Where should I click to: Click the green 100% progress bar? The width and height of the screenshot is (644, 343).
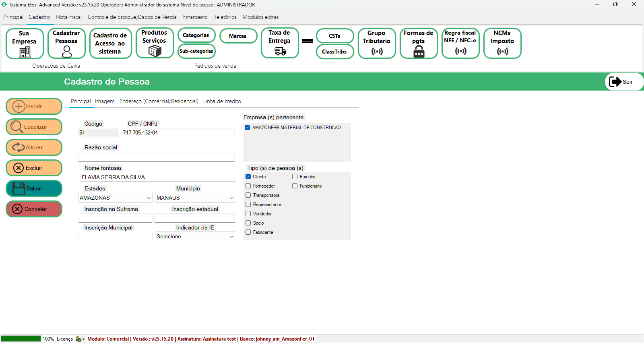tap(21, 339)
